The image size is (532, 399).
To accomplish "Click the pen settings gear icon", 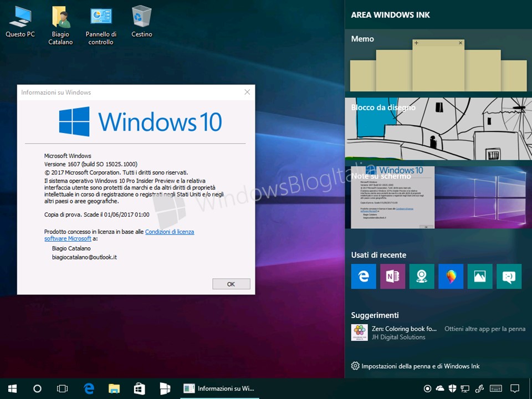I will [x=355, y=366].
